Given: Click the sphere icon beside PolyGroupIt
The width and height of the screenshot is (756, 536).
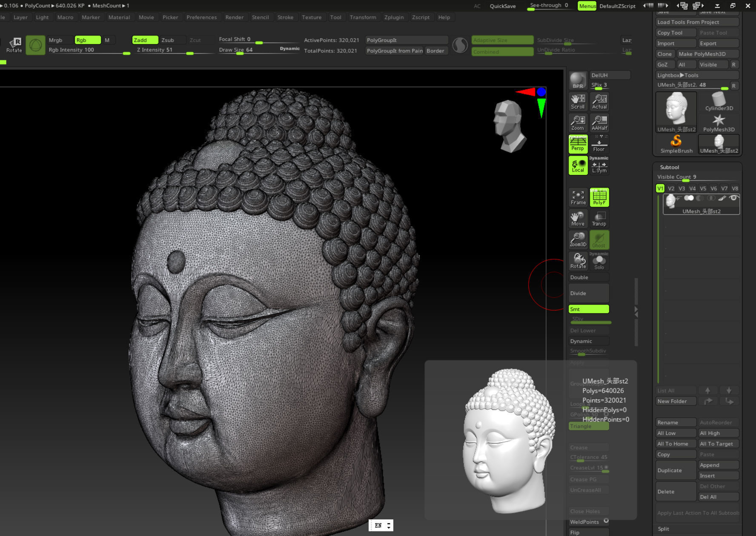Looking at the screenshot, I should (460, 45).
